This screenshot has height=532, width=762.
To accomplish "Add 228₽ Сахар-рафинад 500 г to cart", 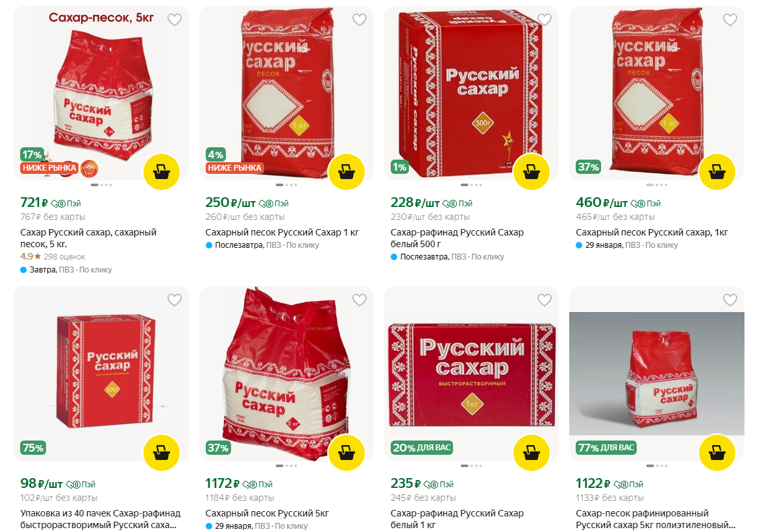I will [532, 172].
